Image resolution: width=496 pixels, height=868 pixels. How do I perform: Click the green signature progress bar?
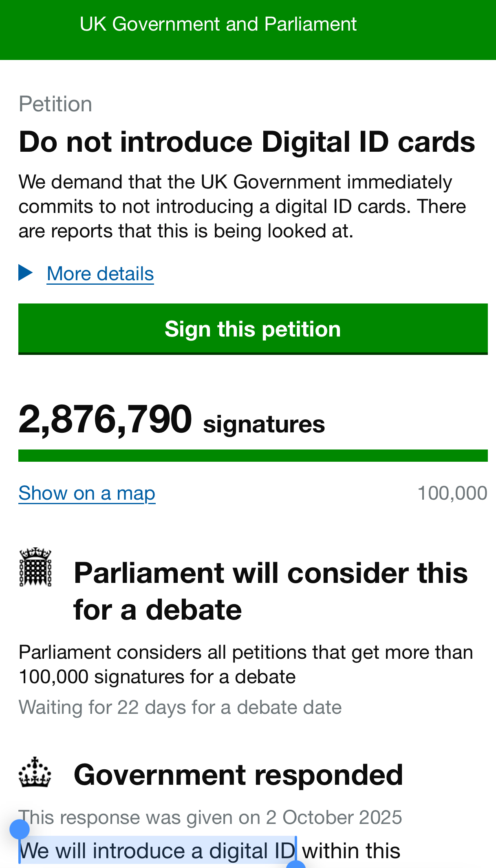coord(253,456)
